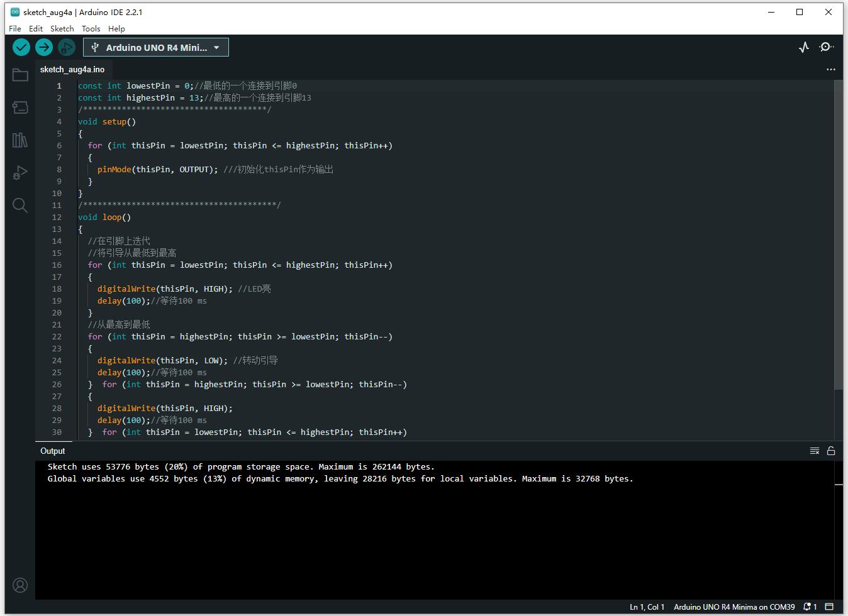Toggle the output scroll lock icon
848x616 pixels.
pos(831,451)
